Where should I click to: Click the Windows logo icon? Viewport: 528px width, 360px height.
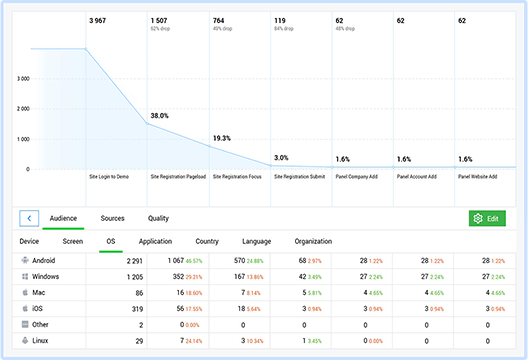(25, 276)
